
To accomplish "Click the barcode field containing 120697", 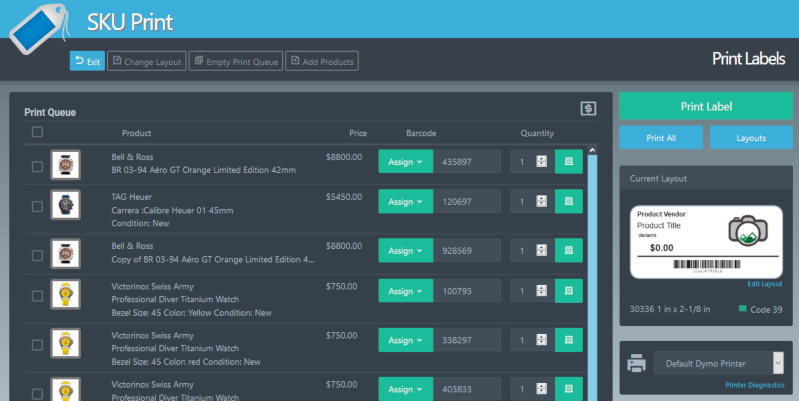I will coord(467,201).
